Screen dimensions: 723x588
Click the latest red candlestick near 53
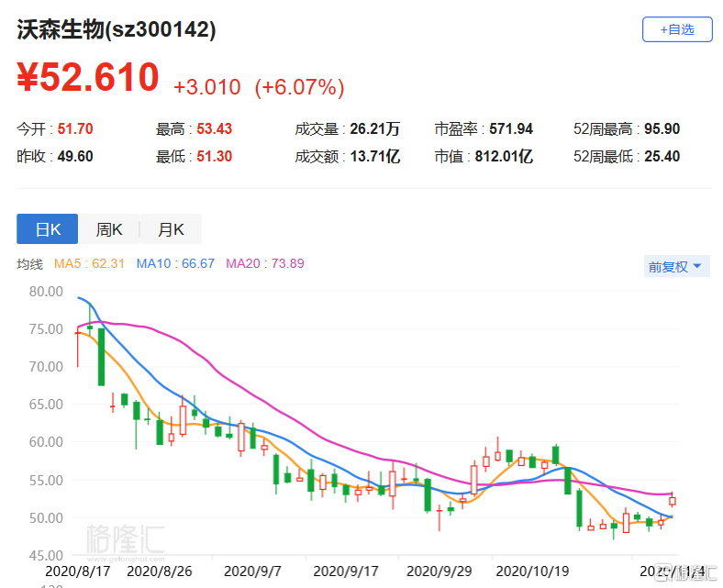673,501
